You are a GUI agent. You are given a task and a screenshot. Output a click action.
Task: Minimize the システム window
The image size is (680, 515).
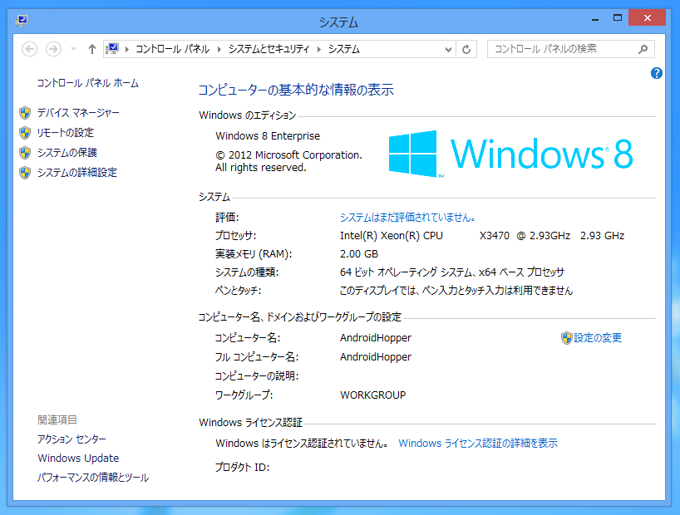coord(595,19)
